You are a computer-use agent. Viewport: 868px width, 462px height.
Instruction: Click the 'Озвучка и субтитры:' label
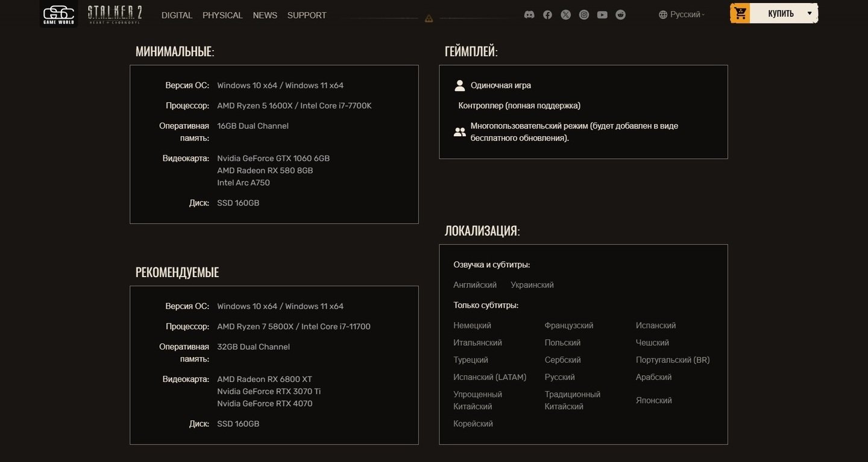point(492,264)
